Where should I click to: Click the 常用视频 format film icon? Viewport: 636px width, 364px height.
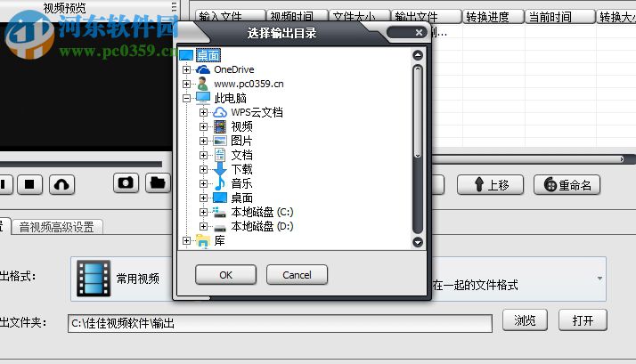click(94, 279)
